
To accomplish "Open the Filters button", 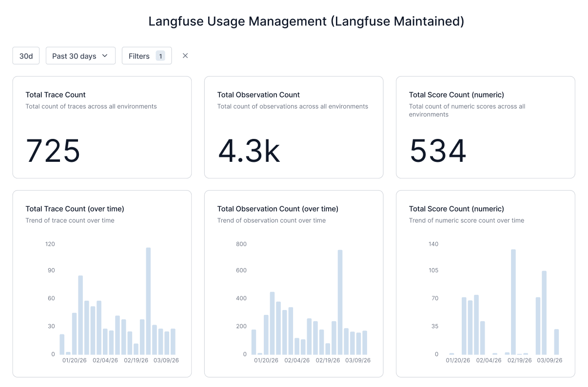I will 139,56.
